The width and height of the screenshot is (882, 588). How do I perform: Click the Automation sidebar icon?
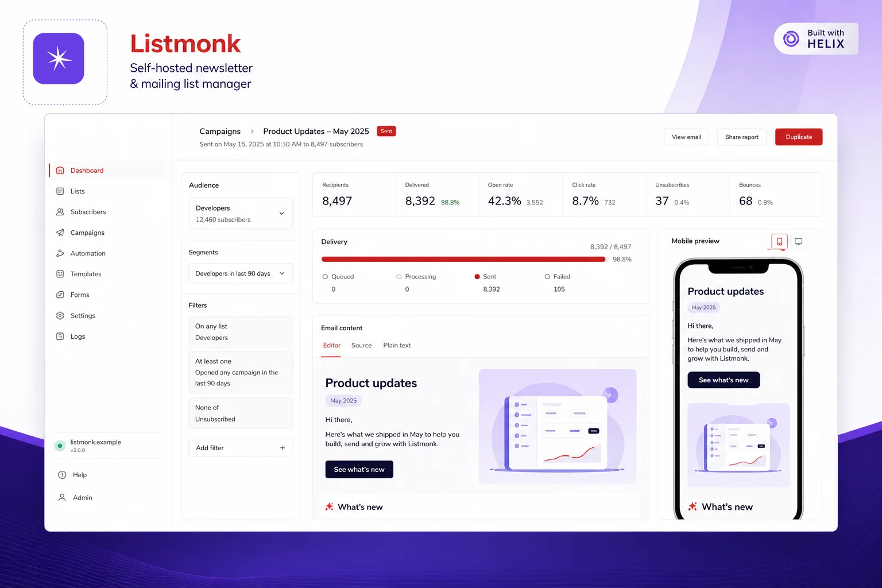click(x=60, y=253)
